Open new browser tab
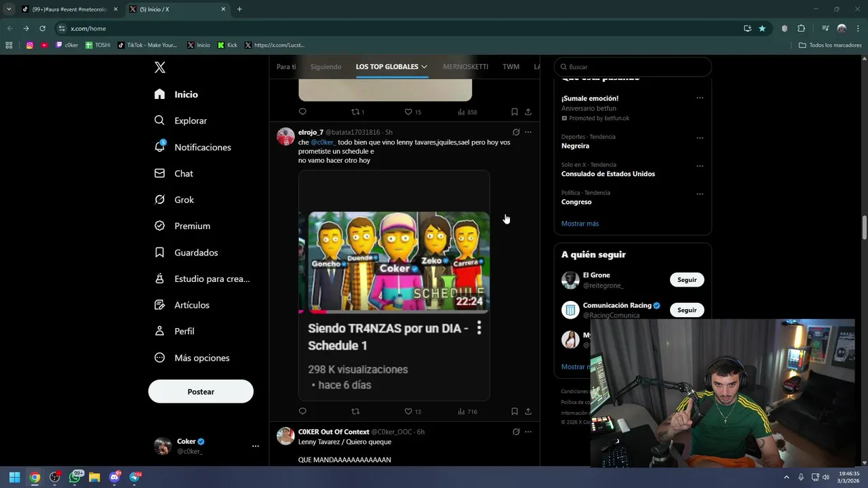868x488 pixels. (x=239, y=9)
